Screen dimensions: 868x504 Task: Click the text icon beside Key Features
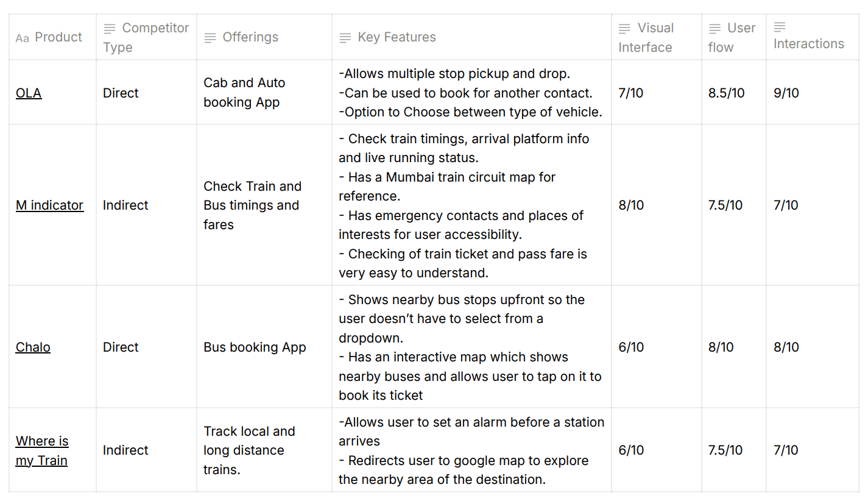[345, 38]
